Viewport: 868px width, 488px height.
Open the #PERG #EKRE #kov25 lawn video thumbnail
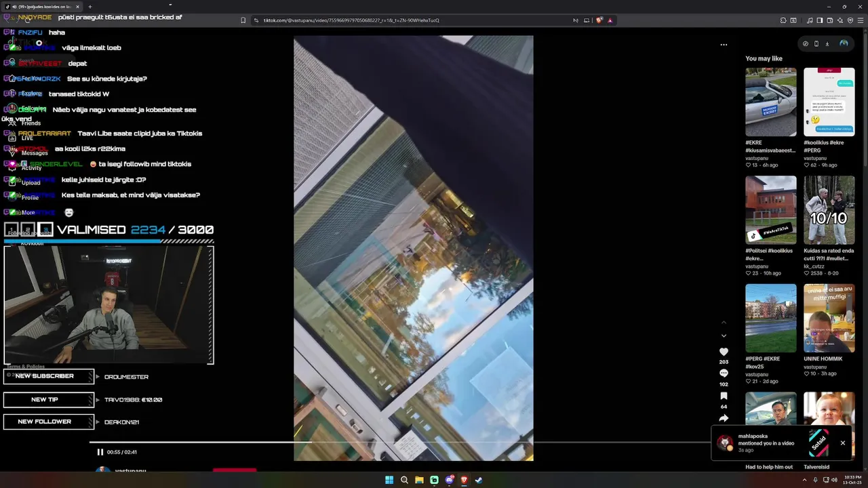coord(771,318)
